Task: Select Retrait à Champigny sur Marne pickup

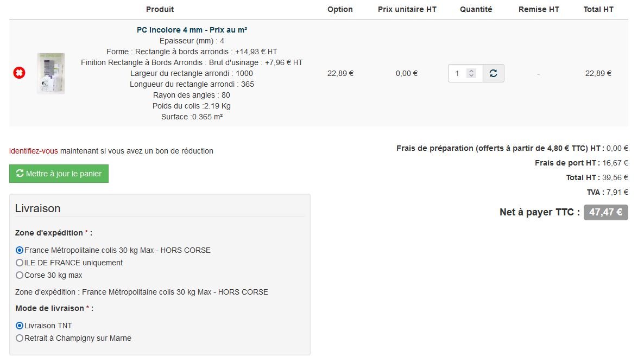Action: click(20, 338)
